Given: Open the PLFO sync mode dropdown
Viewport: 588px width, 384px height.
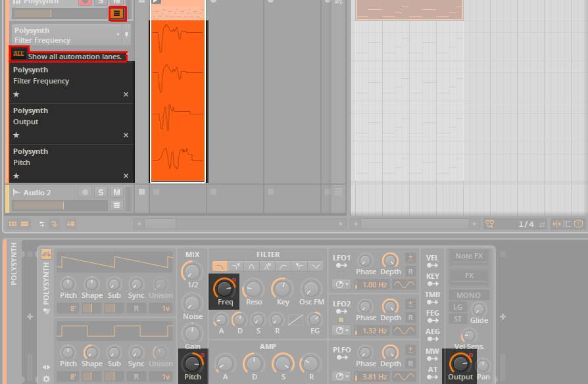Looking at the screenshot, I should pos(341,377).
